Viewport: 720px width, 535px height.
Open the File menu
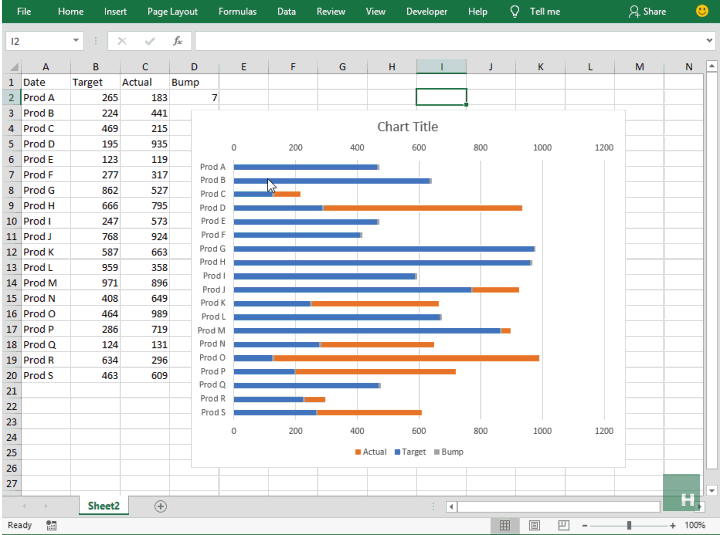24,11
